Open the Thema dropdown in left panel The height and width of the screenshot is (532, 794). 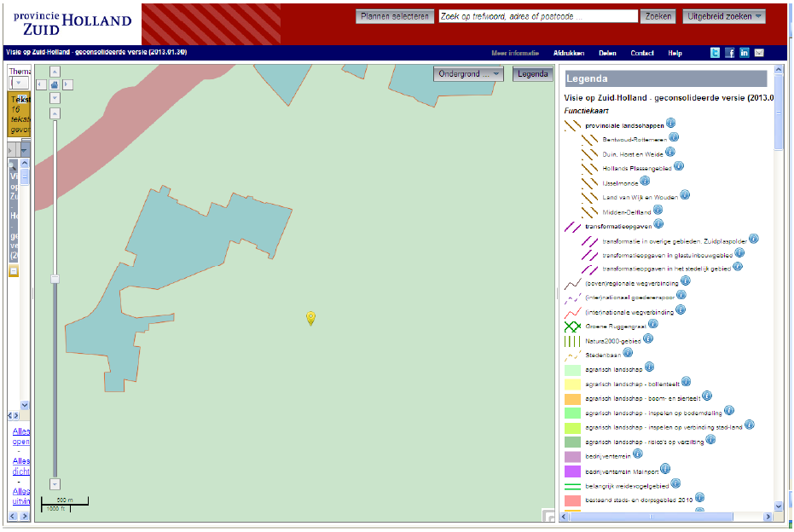coord(20,83)
